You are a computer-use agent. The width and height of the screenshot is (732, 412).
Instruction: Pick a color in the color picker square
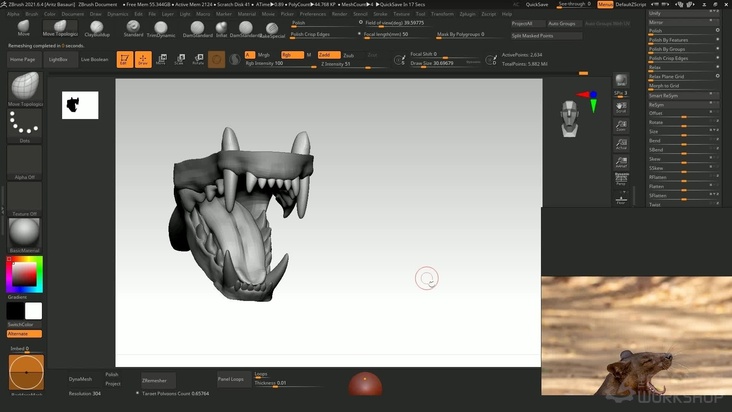pos(25,275)
